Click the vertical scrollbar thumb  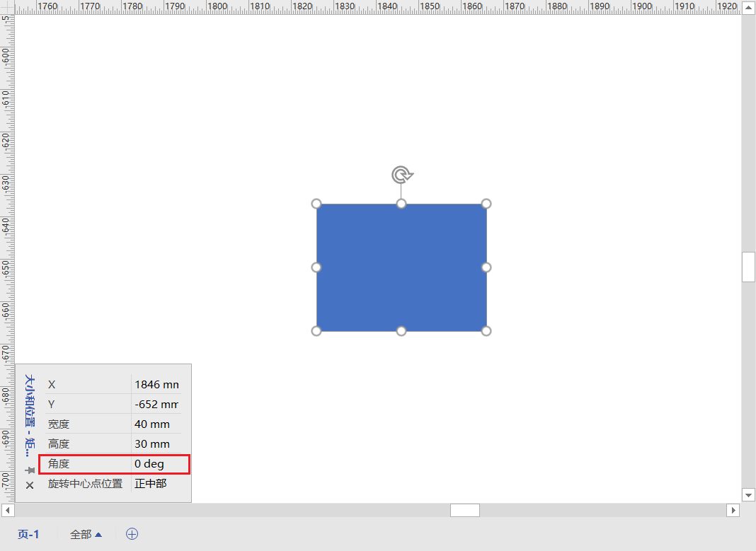pos(748,267)
